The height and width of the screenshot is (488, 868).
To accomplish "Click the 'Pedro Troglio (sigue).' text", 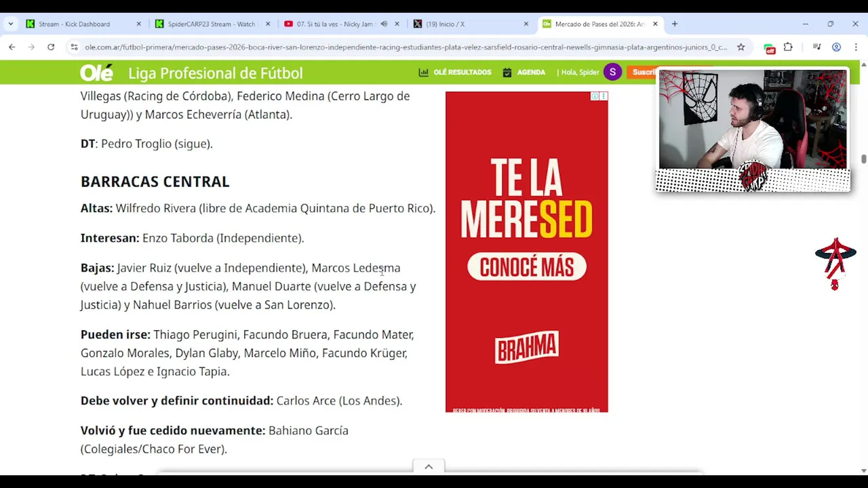I will pyautogui.click(x=157, y=144).
